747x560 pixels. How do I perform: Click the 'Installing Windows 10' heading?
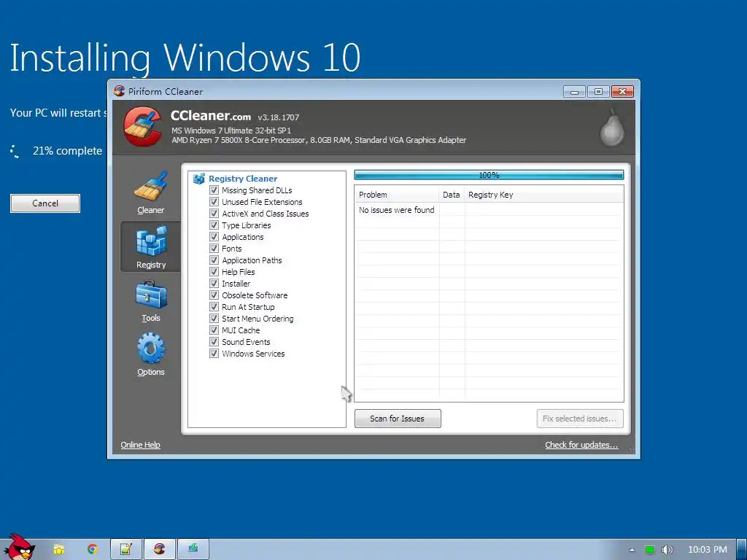(185, 58)
